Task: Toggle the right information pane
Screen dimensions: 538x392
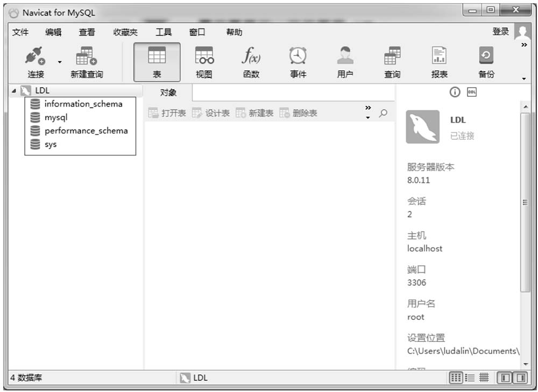Action: point(521,377)
